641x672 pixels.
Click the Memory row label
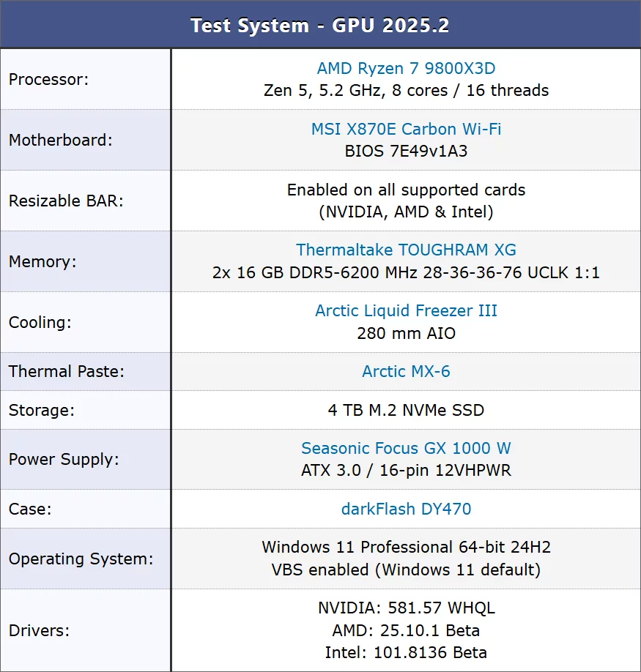(x=42, y=261)
